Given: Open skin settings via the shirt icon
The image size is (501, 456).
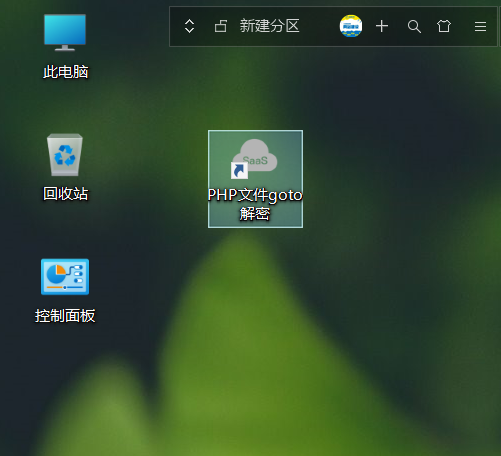Looking at the screenshot, I should tap(444, 26).
